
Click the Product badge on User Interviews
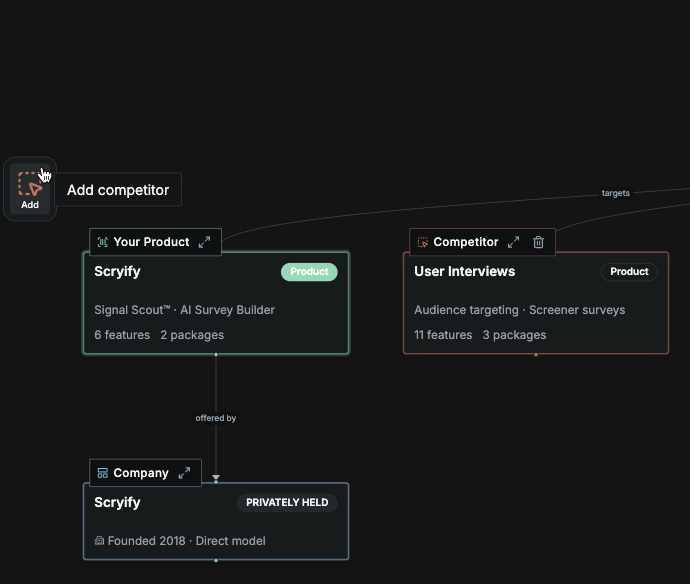[x=629, y=272]
